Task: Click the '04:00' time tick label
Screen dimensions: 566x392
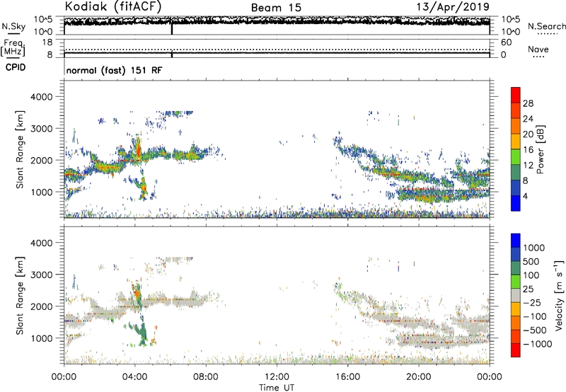Action: 134,377
